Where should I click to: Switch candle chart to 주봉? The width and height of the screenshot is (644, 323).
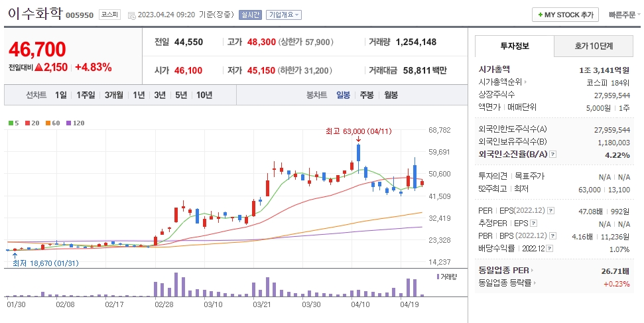367,95
